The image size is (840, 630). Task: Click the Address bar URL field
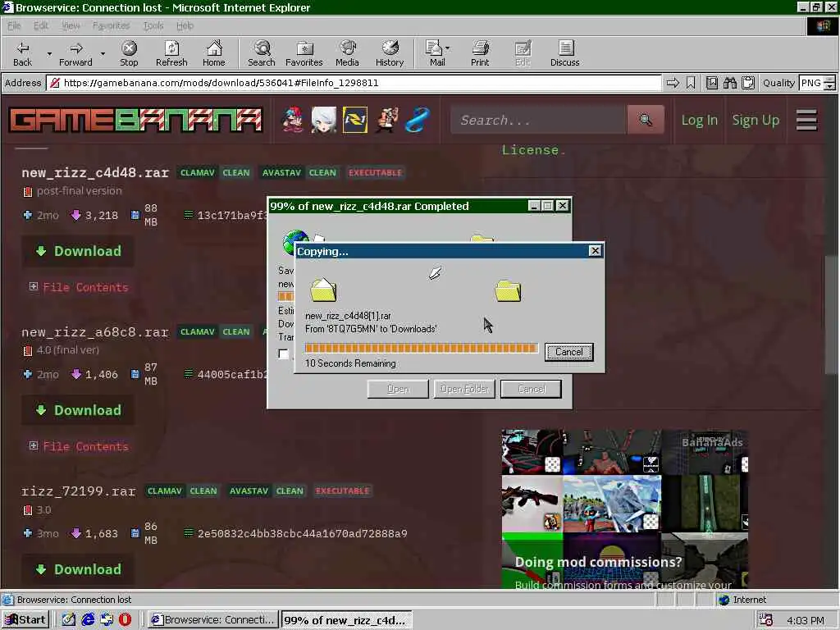354,83
